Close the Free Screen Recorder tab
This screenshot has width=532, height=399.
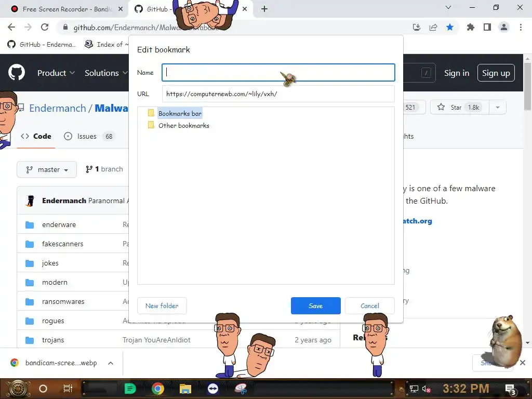pyautogui.click(x=120, y=9)
